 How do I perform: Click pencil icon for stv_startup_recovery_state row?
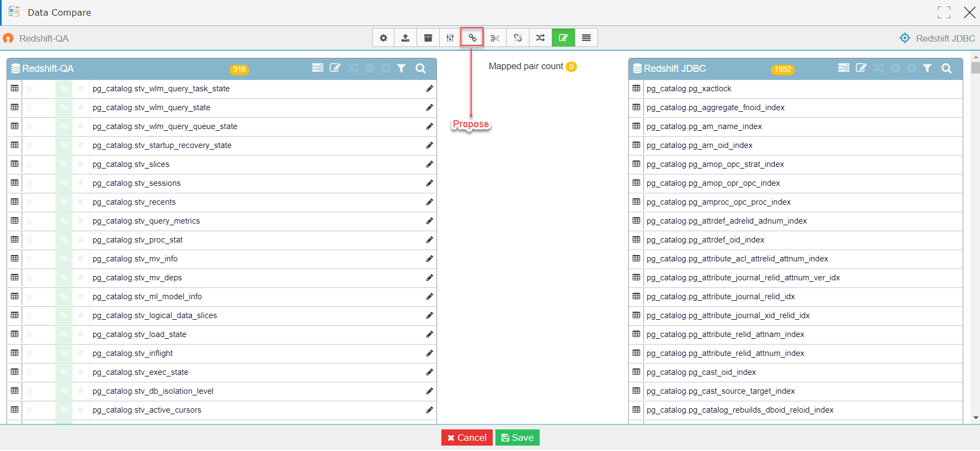[429, 145]
